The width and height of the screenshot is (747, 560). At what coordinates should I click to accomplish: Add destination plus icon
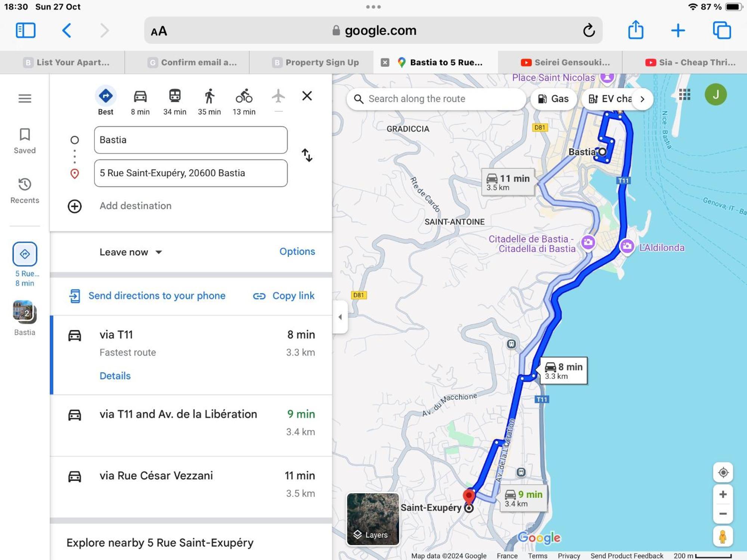tap(75, 206)
